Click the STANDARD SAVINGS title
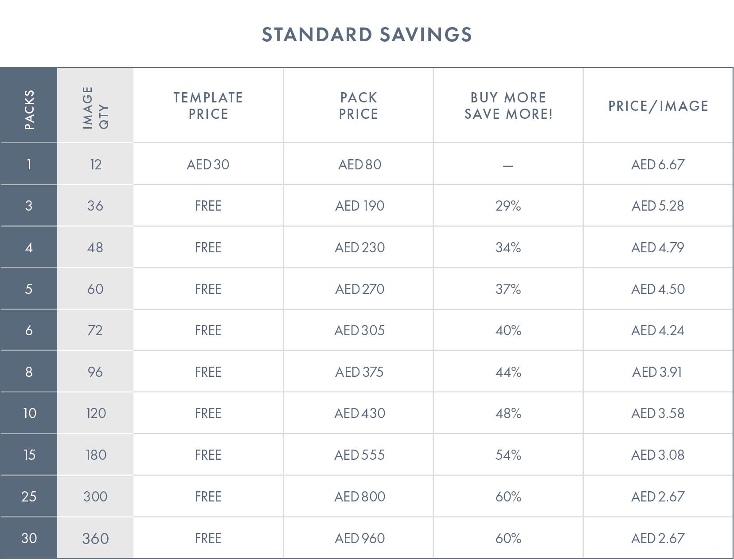The image size is (734, 560). 367,35
